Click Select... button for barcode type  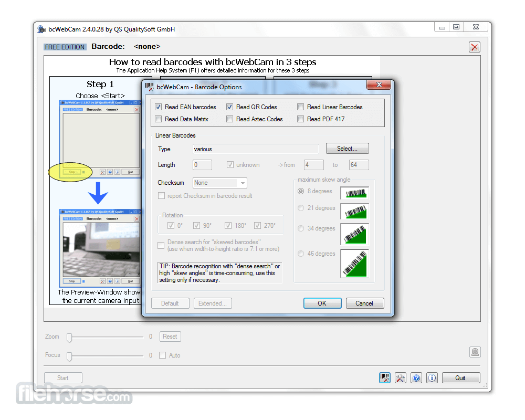(x=347, y=149)
